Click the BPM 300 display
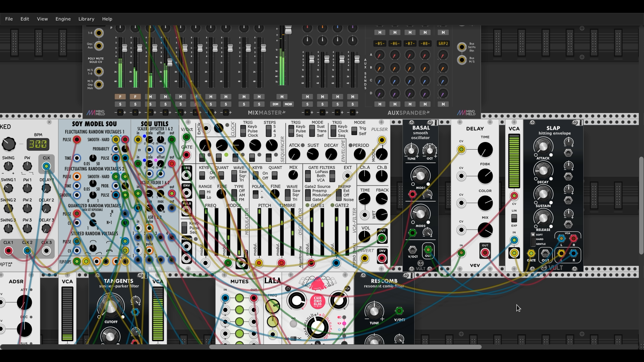 (x=38, y=144)
